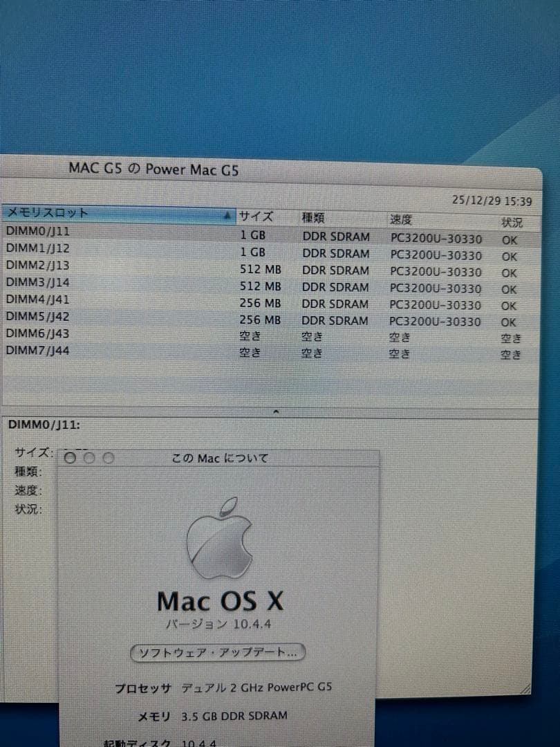Click バージョン 10.4.4 to reveal build number
560x747 pixels.
(218, 624)
